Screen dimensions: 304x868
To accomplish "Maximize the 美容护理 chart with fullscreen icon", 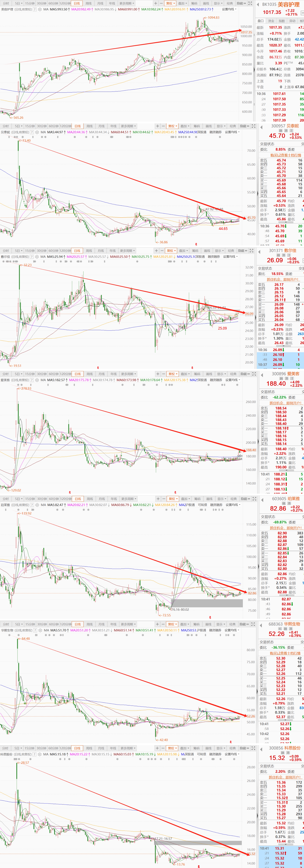I will pyautogui.click(x=250, y=3).
